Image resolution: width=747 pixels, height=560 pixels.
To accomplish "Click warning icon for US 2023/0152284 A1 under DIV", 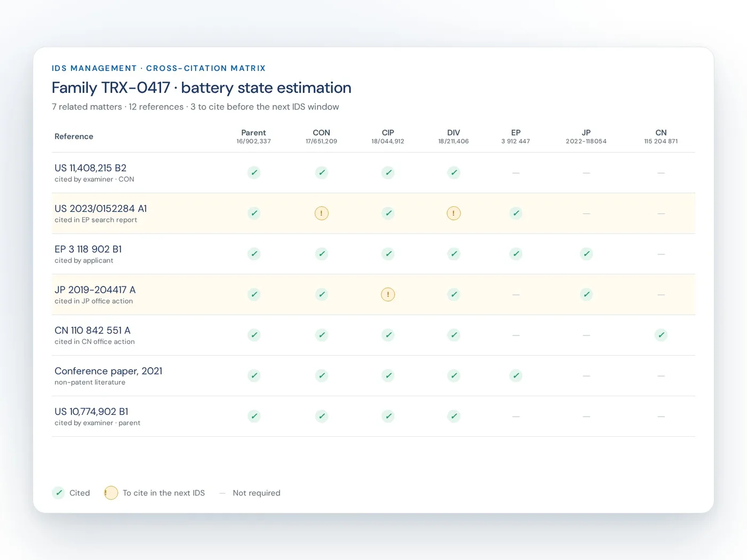I will [454, 213].
